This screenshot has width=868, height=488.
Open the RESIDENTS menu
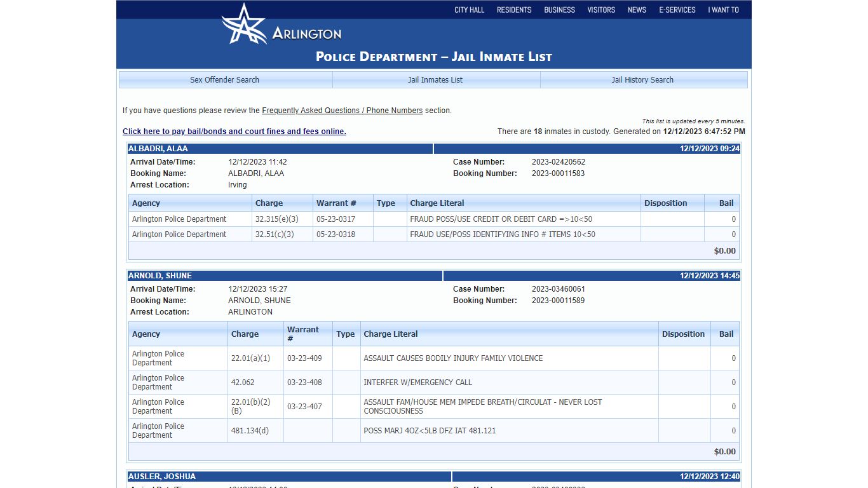click(514, 10)
